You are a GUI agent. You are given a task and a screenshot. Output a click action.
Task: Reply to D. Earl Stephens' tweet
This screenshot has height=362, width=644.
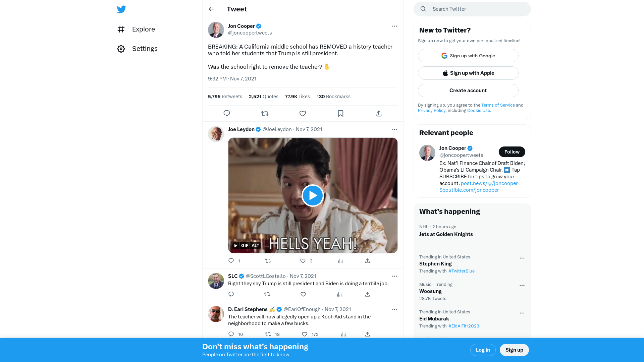231,334
